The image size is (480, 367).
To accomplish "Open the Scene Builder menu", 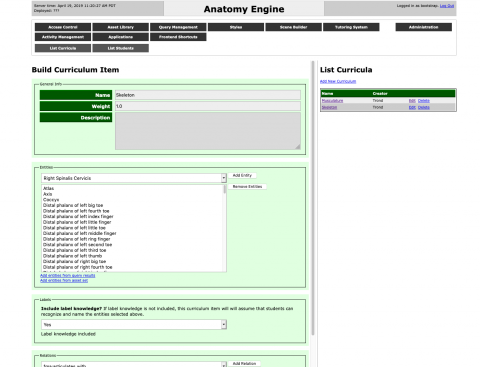I will 293,27.
